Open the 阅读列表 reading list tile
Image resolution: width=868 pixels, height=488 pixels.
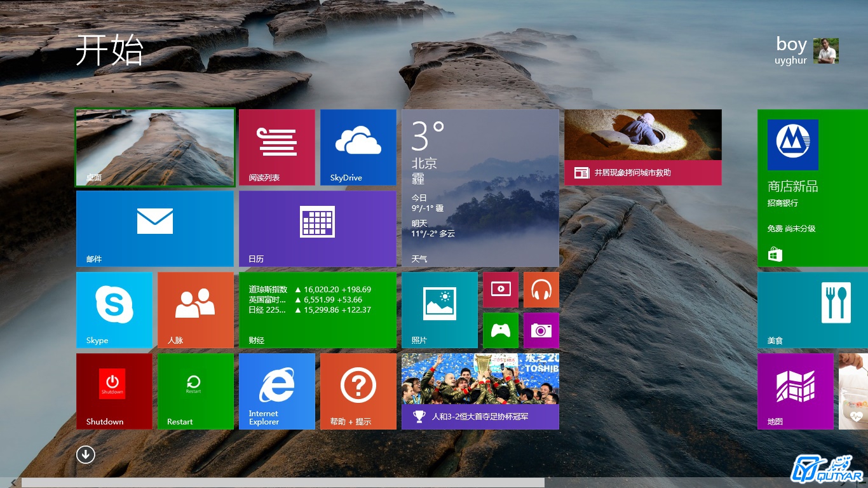pos(277,147)
